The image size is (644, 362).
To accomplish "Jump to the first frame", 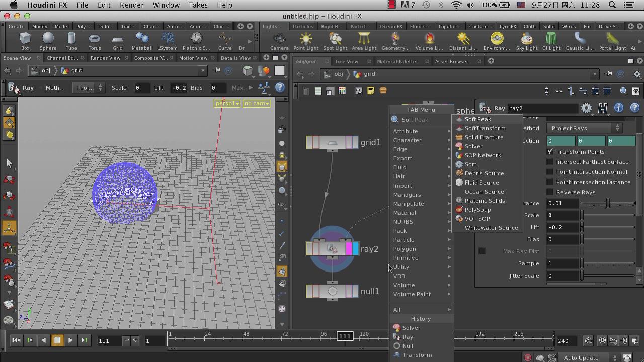I will tap(16, 340).
